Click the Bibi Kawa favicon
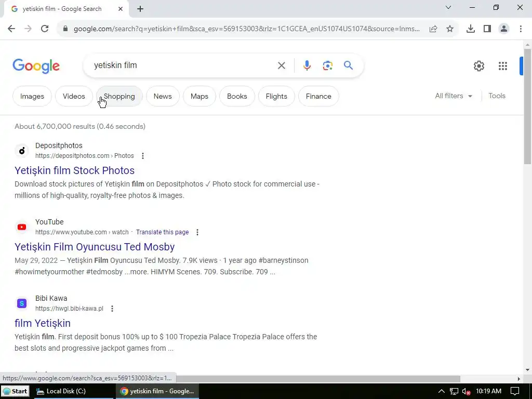Viewport: 532px width, 399px height. [22, 303]
